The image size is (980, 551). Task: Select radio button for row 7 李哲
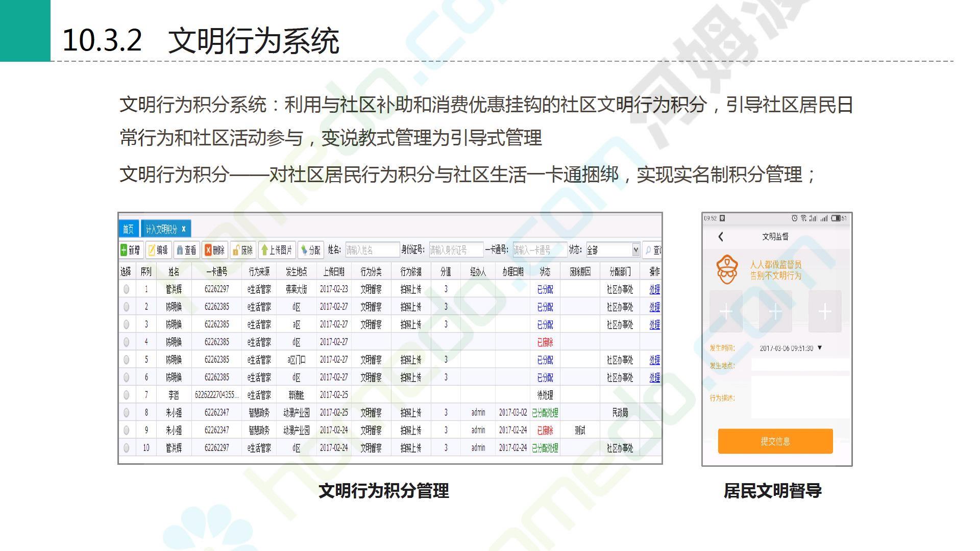[126, 395]
